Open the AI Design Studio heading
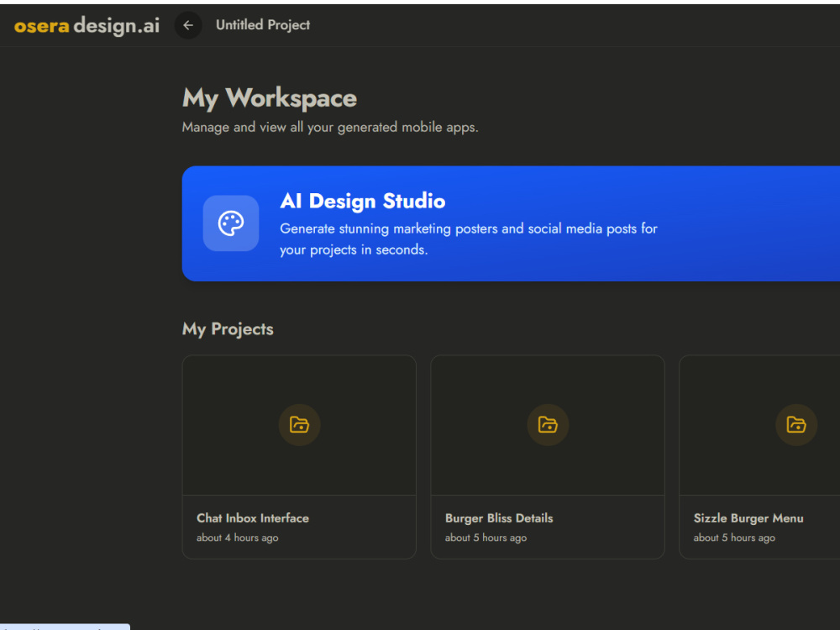 pos(363,201)
